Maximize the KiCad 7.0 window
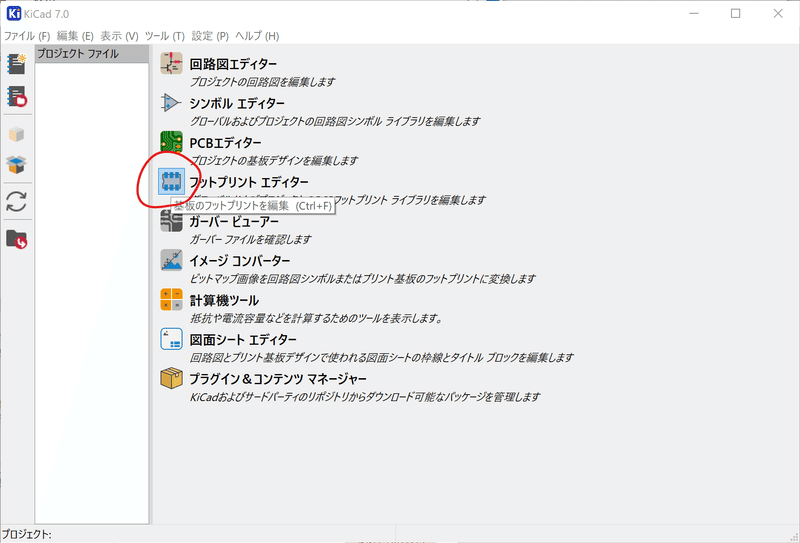 [x=735, y=13]
